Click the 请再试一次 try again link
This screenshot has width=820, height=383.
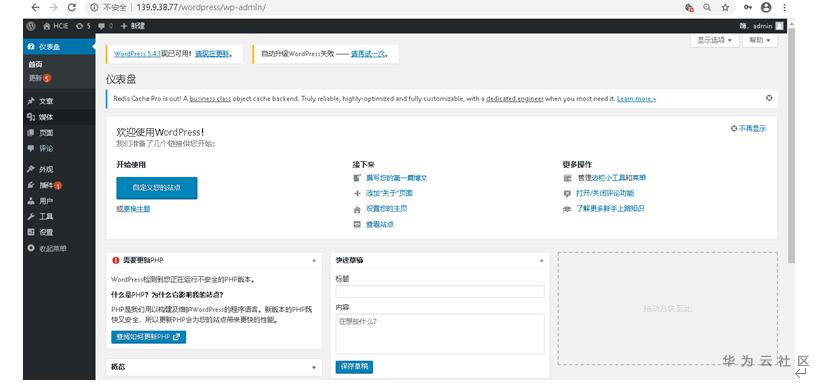(x=368, y=53)
